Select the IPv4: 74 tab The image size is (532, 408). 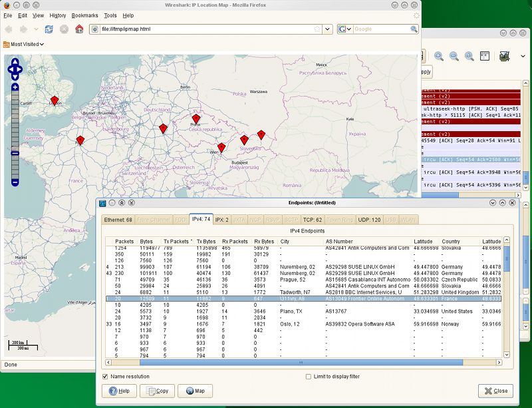(201, 220)
